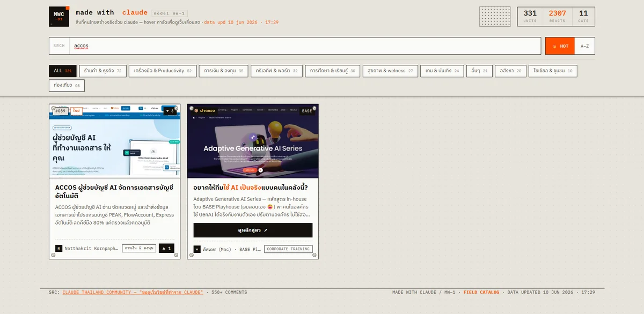Click the 11 CATS counter
Viewport: 644px width, 314px height.
583,17
